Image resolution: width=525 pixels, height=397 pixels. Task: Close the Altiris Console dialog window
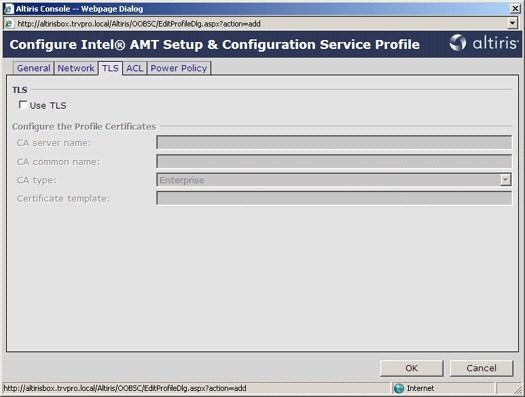coord(516,8)
